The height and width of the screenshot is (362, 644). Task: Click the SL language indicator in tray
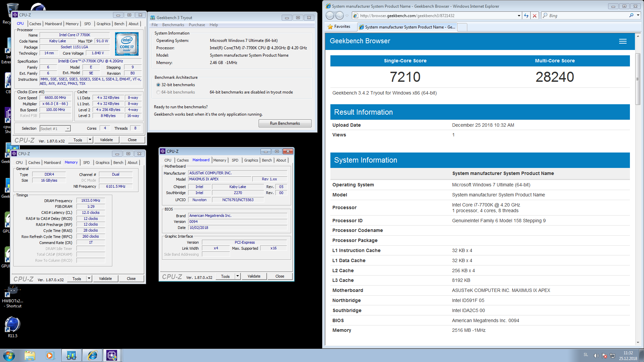(x=586, y=355)
